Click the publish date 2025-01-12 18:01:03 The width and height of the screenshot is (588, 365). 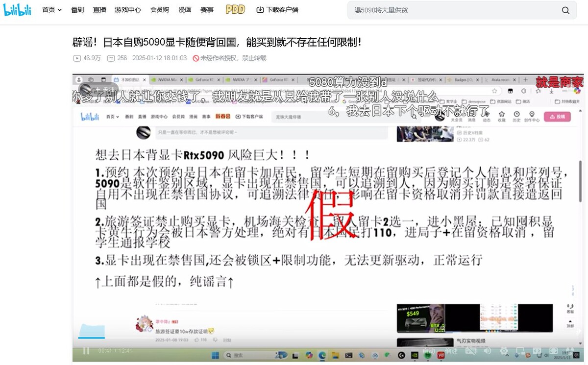[159, 58]
